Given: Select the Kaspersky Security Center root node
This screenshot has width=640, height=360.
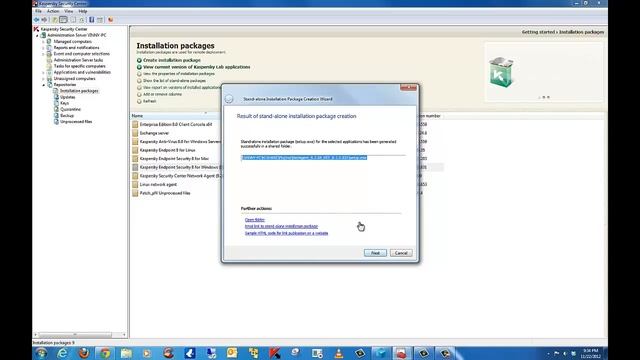Looking at the screenshot, I should 63,29.
